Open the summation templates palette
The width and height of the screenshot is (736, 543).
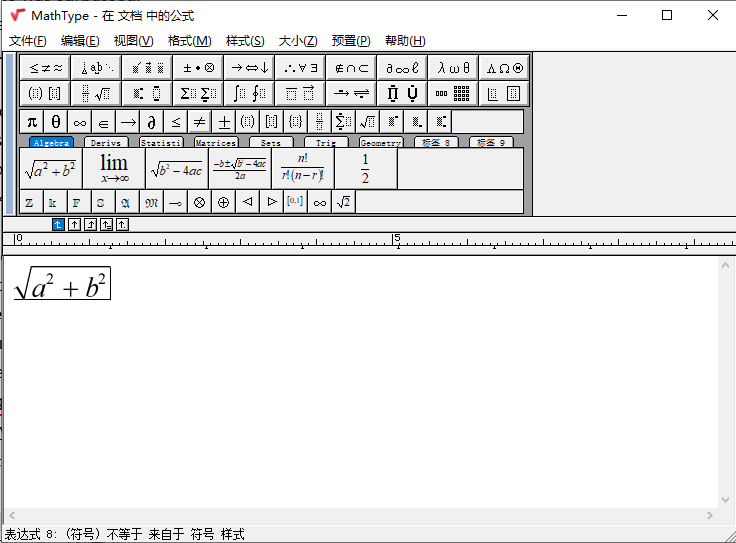click(x=199, y=93)
